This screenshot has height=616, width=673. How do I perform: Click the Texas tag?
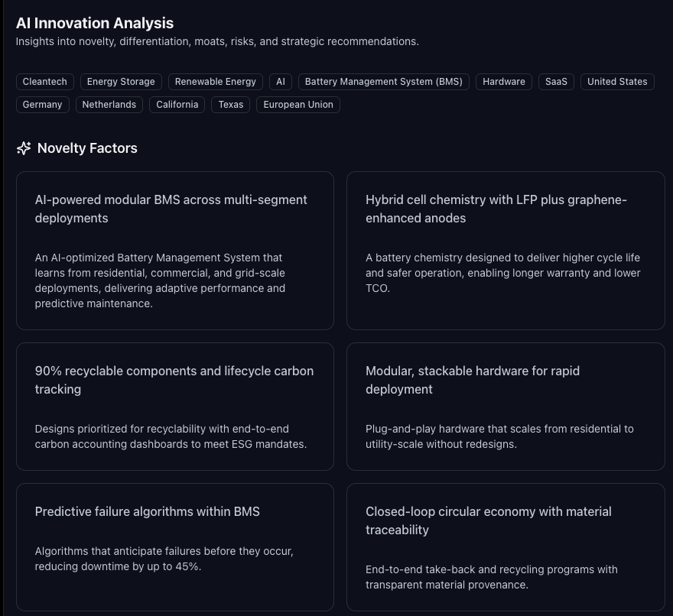coord(231,105)
